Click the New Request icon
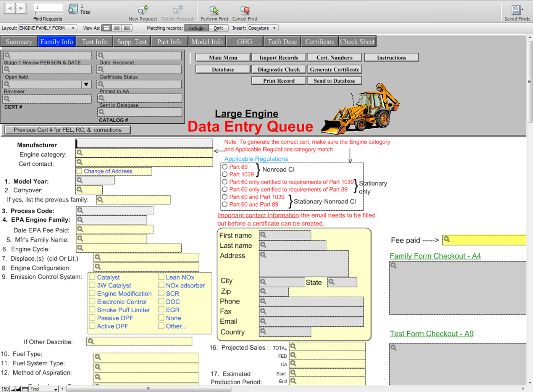Viewport: 533px width, 392px height. point(143,10)
